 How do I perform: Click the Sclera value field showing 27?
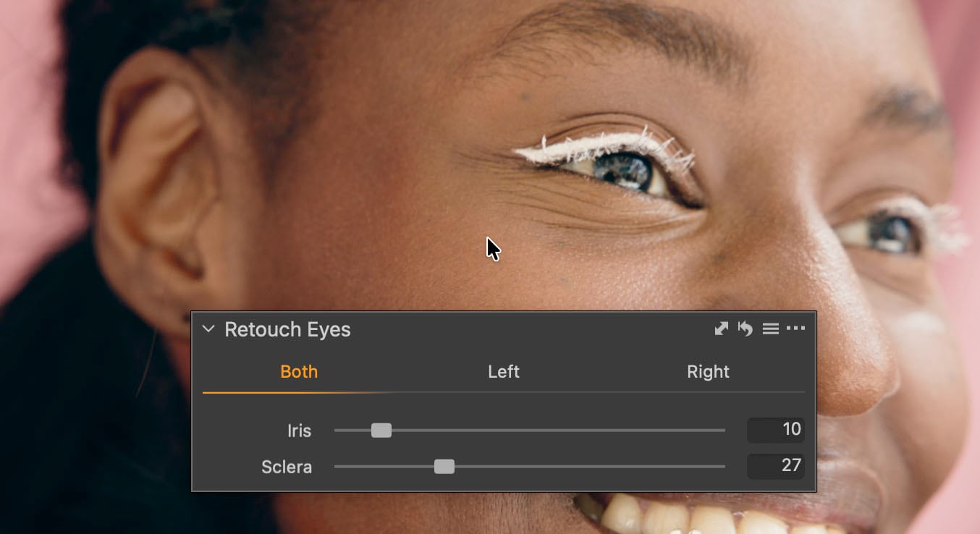click(776, 465)
